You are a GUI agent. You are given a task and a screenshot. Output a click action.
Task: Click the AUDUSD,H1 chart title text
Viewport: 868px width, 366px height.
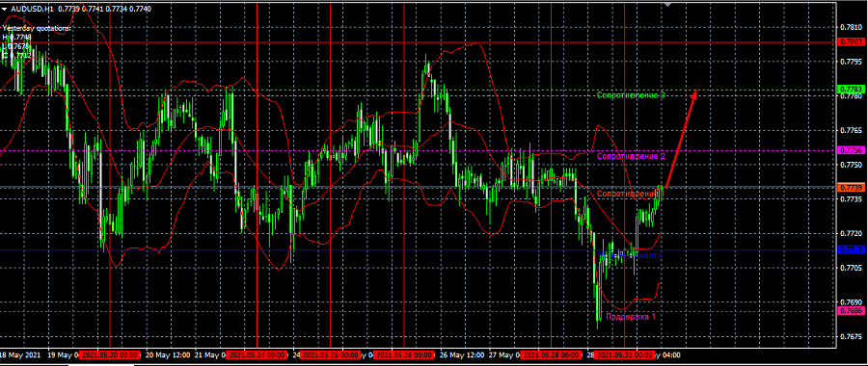click(31, 9)
